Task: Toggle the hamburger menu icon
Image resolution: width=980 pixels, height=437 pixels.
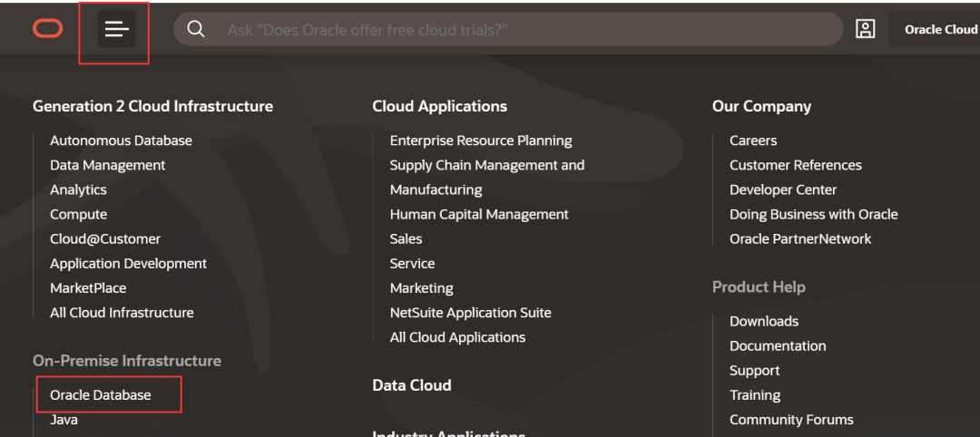Action: pyautogui.click(x=116, y=30)
